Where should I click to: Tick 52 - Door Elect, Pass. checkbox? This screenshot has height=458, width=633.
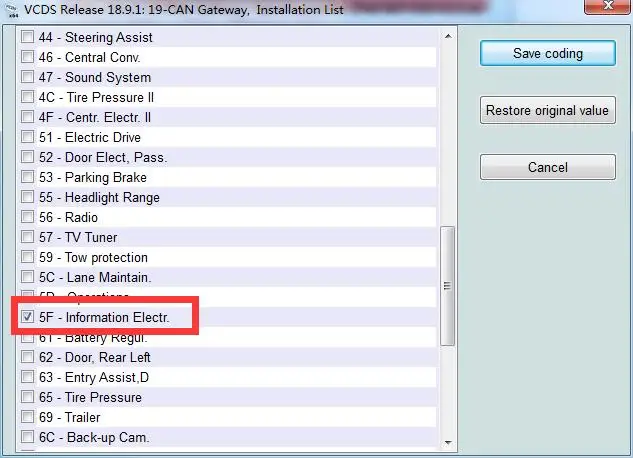pyautogui.click(x=27, y=157)
